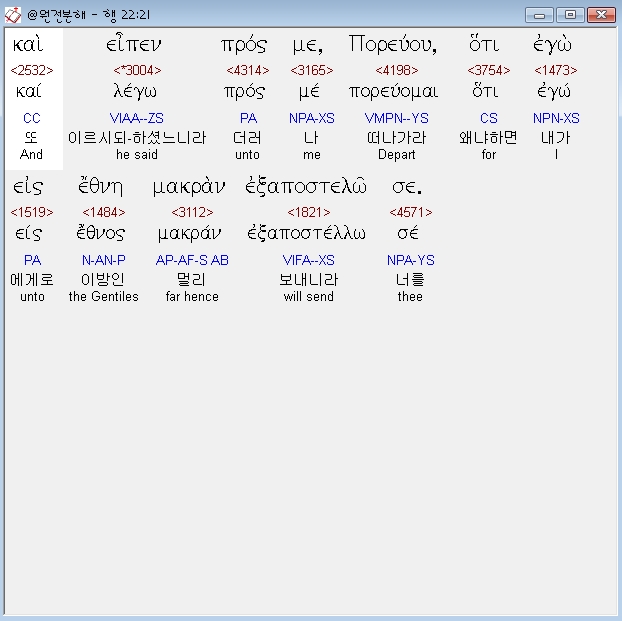Image resolution: width=622 pixels, height=621 pixels.
Task: Select the parsing code CS
Action: 489,118
